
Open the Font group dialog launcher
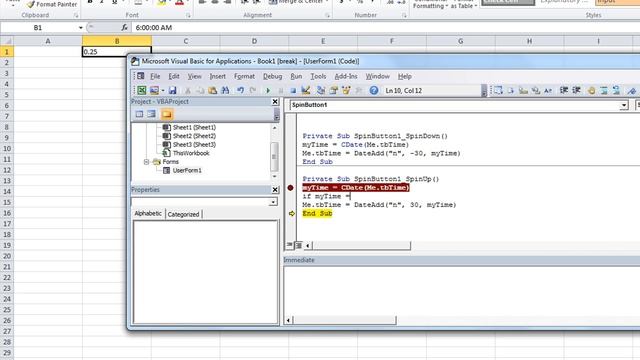click(x=188, y=15)
